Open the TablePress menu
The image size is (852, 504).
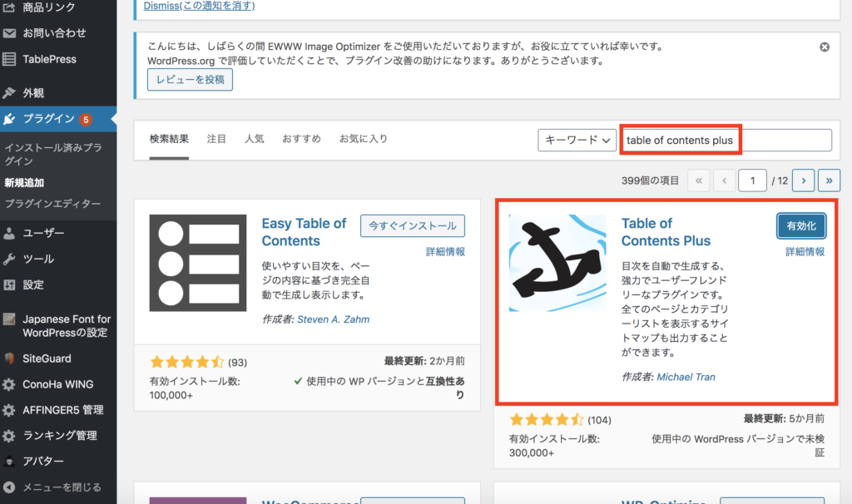(x=58, y=59)
